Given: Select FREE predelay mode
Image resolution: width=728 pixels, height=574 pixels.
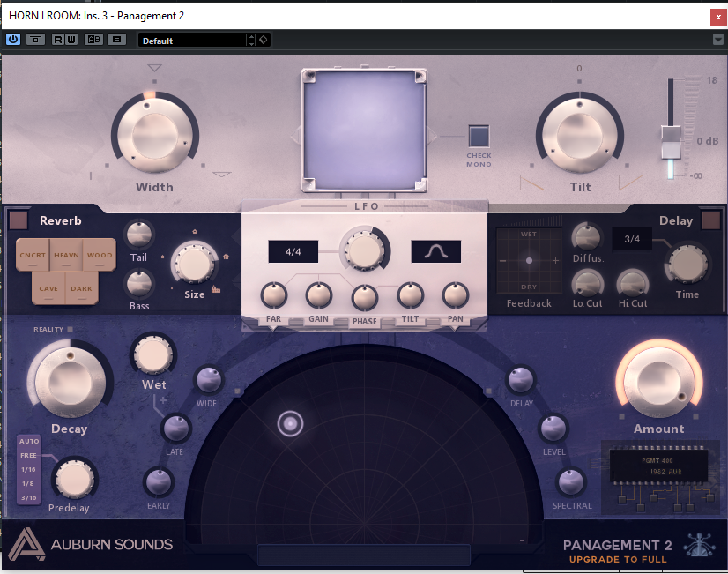Looking at the screenshot, I should click(x=28, y=455).
